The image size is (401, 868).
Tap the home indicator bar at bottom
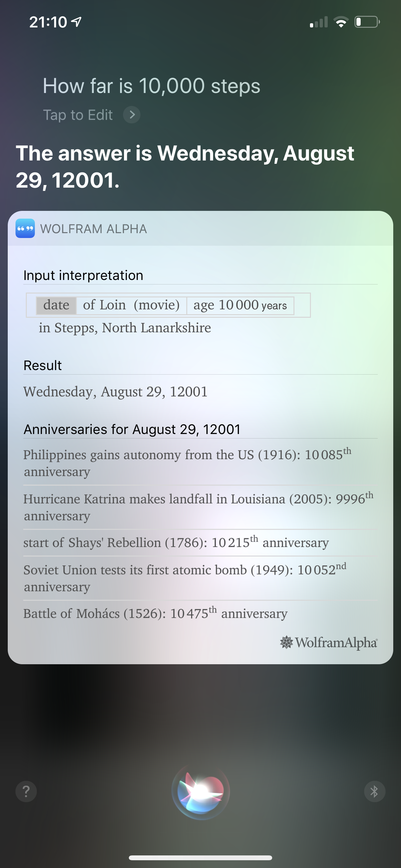200,858
